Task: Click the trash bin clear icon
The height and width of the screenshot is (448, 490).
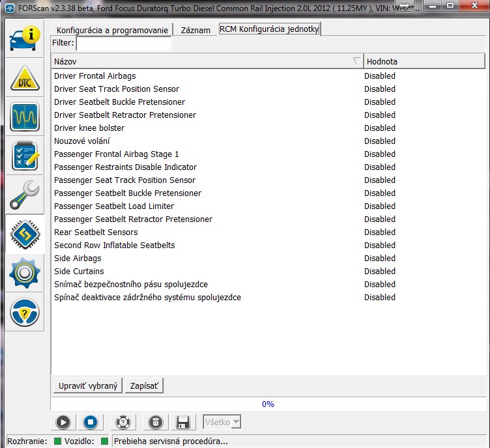Action: click(x=155, y=422)
